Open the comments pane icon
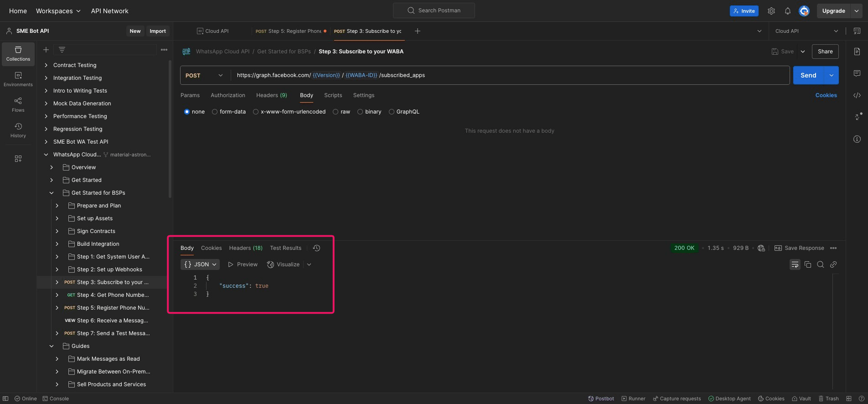 tap(857, 73)
